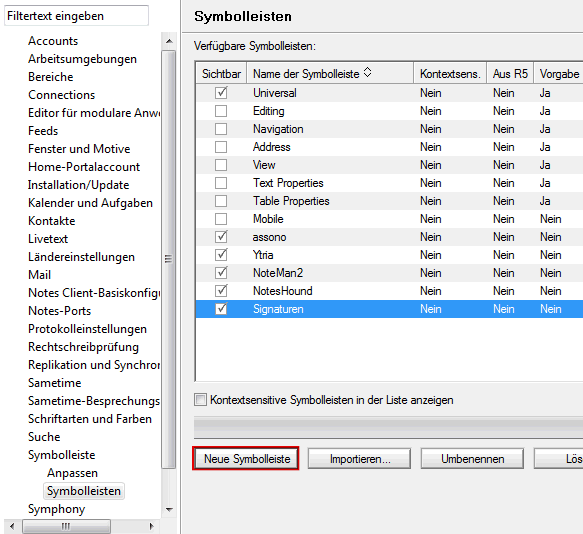Uncheck the NotesHound toolbar checkbox

(221, 291)
